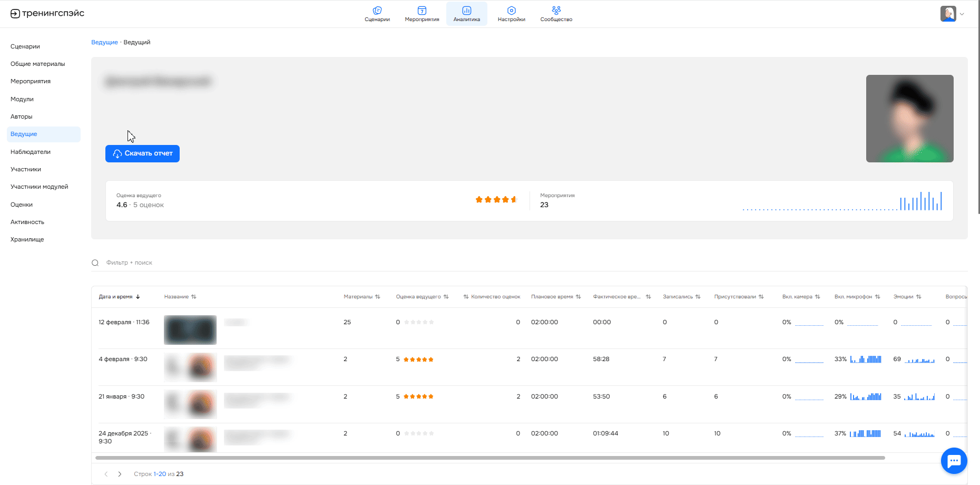Select Участники модулей in the sidebar
This screenshot has width=980, height=485.
(x=40, y=187)
